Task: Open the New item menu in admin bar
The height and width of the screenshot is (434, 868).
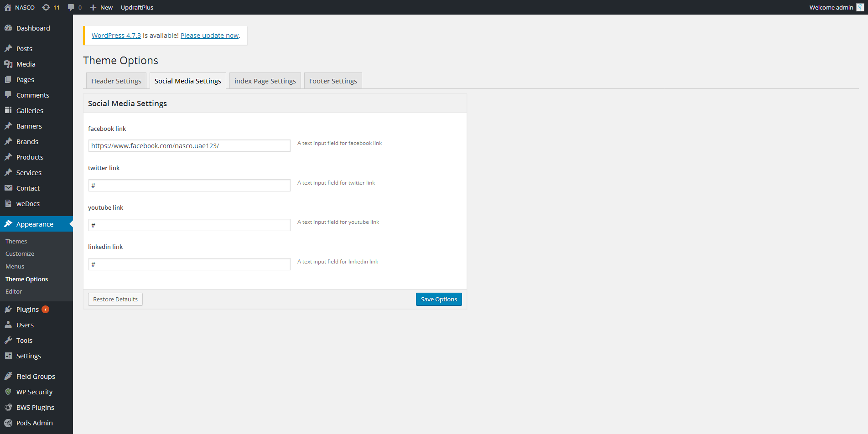Action: point(101,7)
